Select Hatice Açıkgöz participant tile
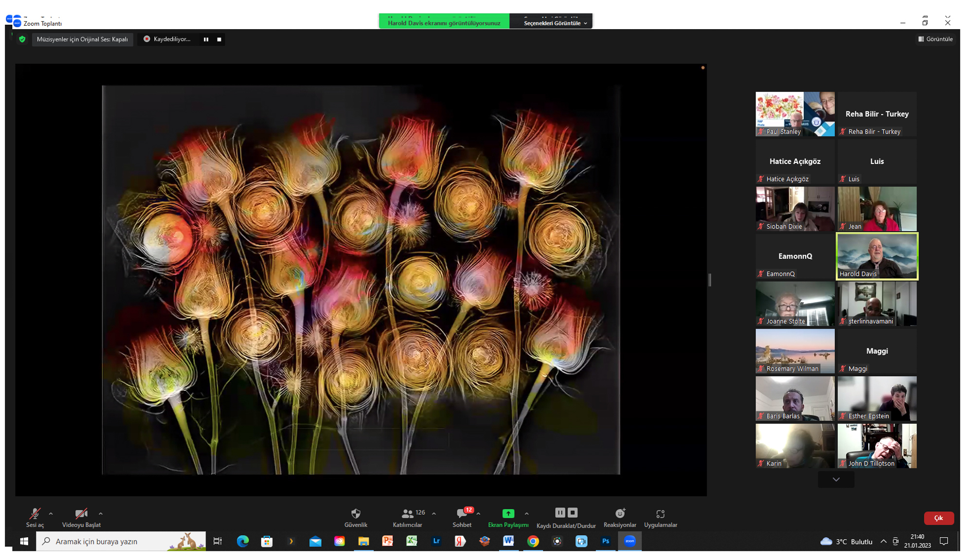 pos(795,162)
